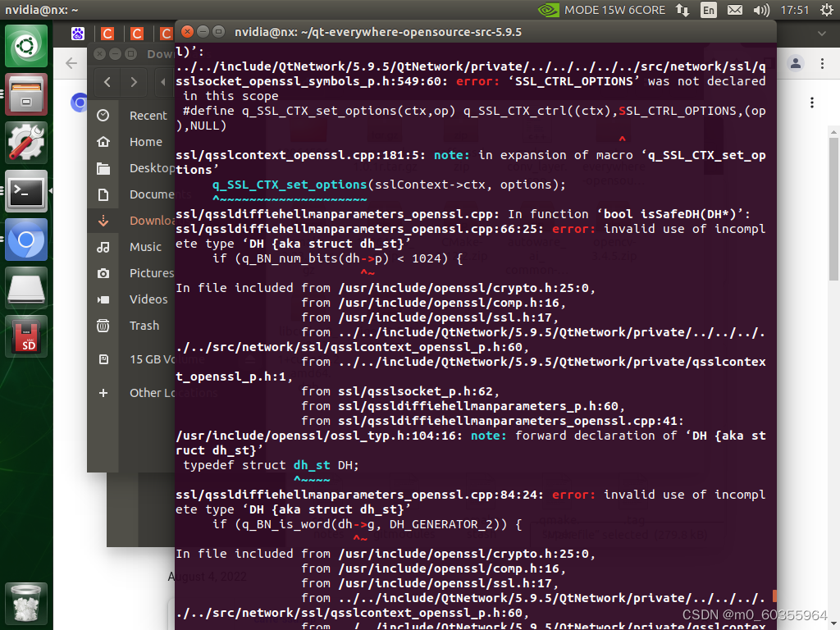The height and width of the screenshot is (630, 840).
Task: Maximize the terminal window
Action: (218, 32)
